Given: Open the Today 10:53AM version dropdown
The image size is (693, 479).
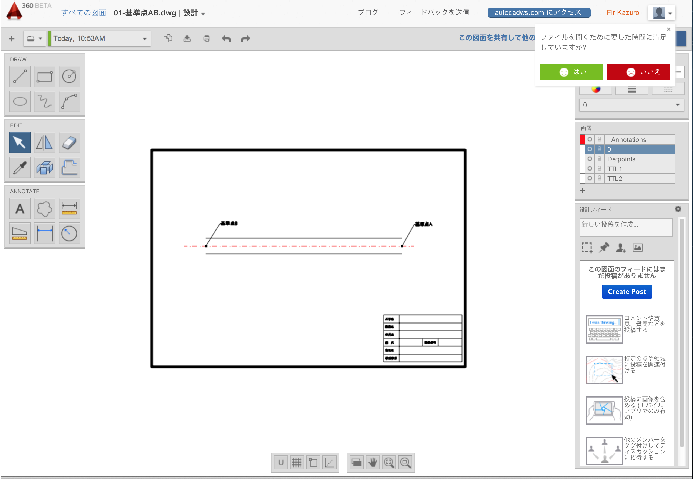Looking at the screenshot, I should point(99,39).
